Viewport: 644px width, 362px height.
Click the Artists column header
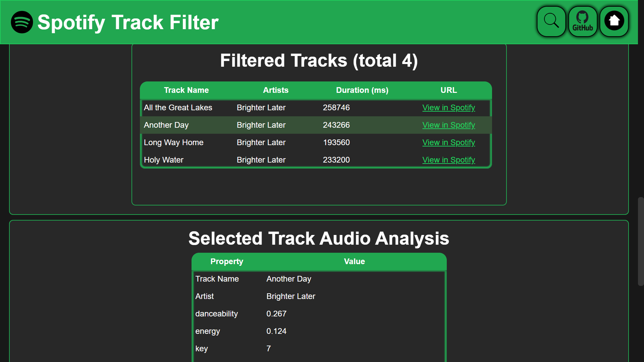point(276,90)
